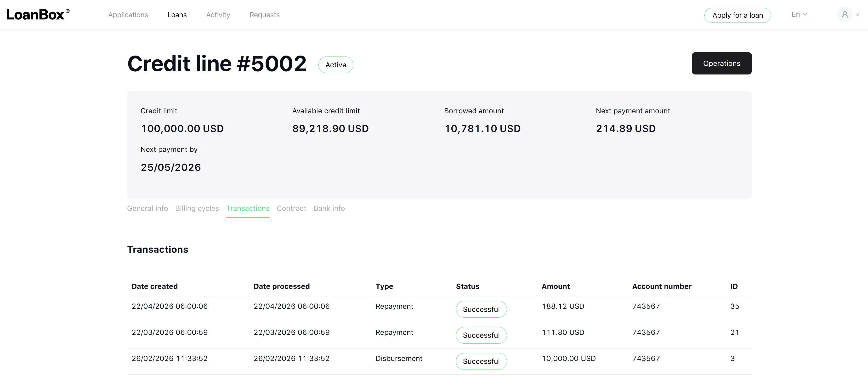Switch to the General info tab

(147, 208)
